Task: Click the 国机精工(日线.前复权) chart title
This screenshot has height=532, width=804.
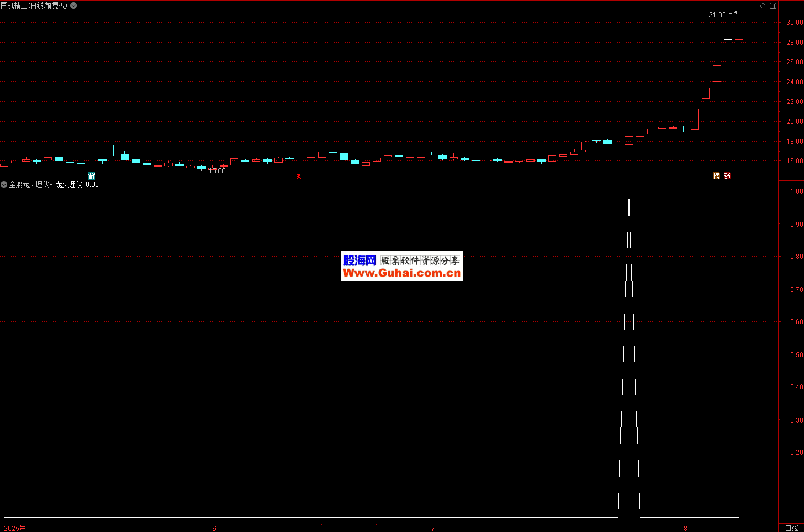Action: (34, 6)
